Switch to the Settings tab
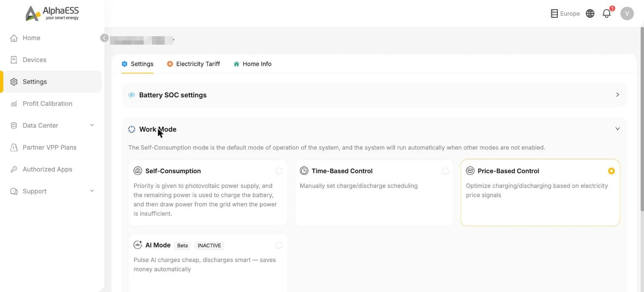Screen dimensions: 644x292 [137, 64]
